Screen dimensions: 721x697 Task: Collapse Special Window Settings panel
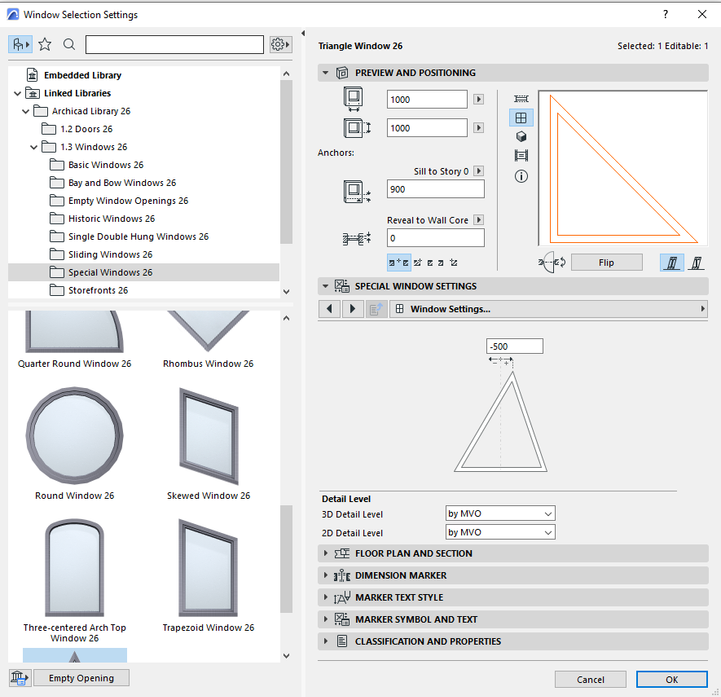pos(325,286)
